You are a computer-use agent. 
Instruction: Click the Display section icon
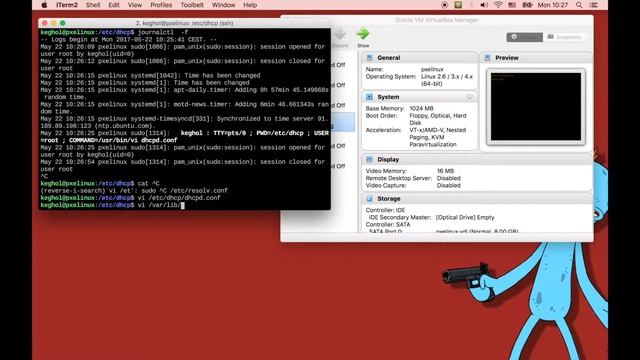[x=369, y=159]
